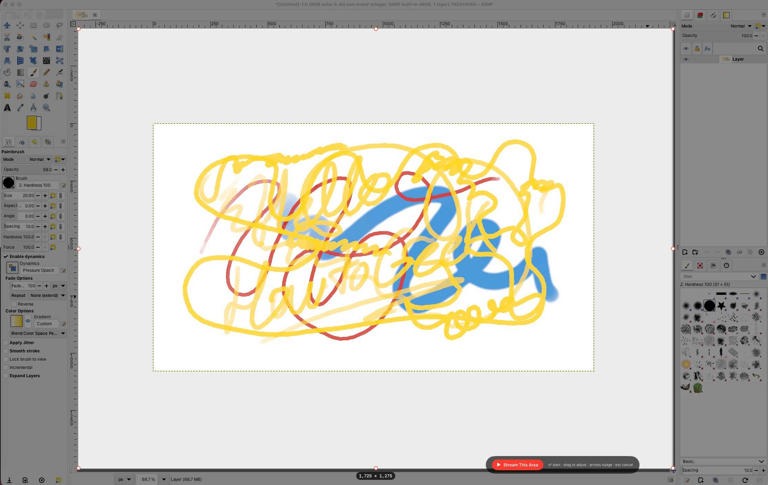This screenshot has height=485, width=768.
Task: Select the Move tool
Action: 7,25
